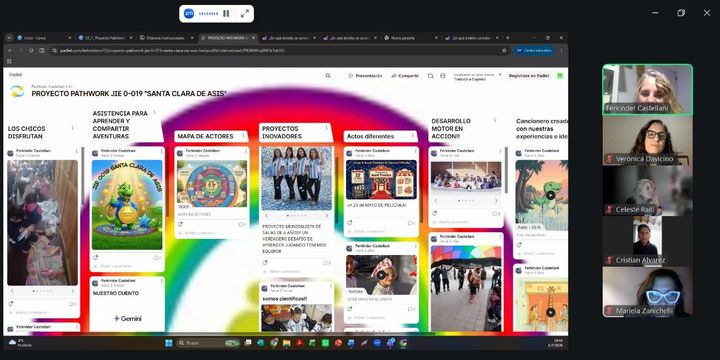720x360 pixels.
Task: Open DESARROLLO MOTOR EN ACCION column options menu
Action: click(x=495, y=120)
